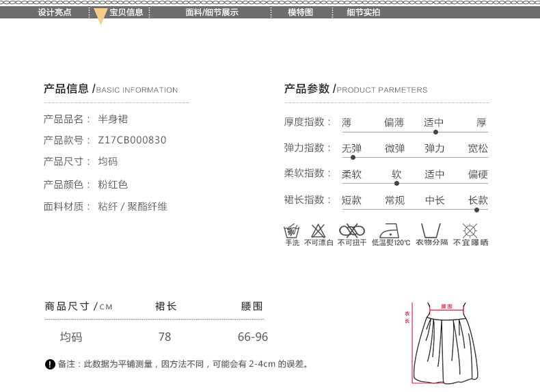Click the orange arrow marker under the tabs

pyautogui.click(x=100, y=17)
